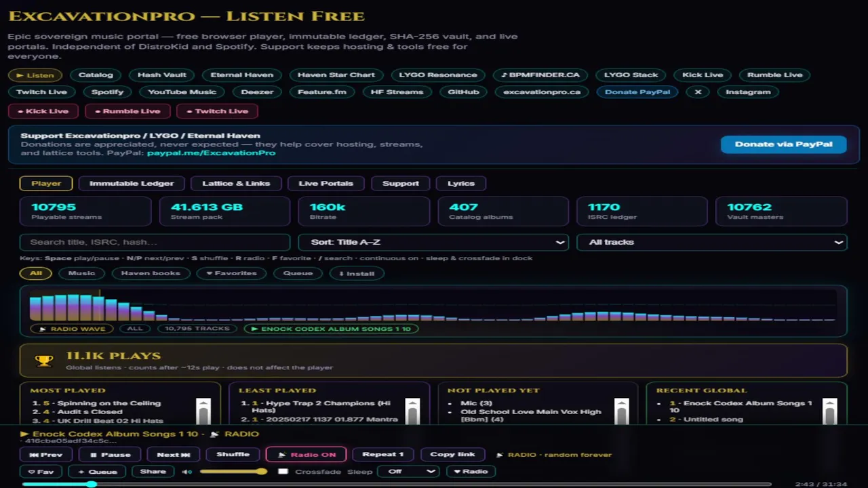Open the Twitch Live red status badge
This screenshot has width=868, height=488.
(x=217, y=111)
